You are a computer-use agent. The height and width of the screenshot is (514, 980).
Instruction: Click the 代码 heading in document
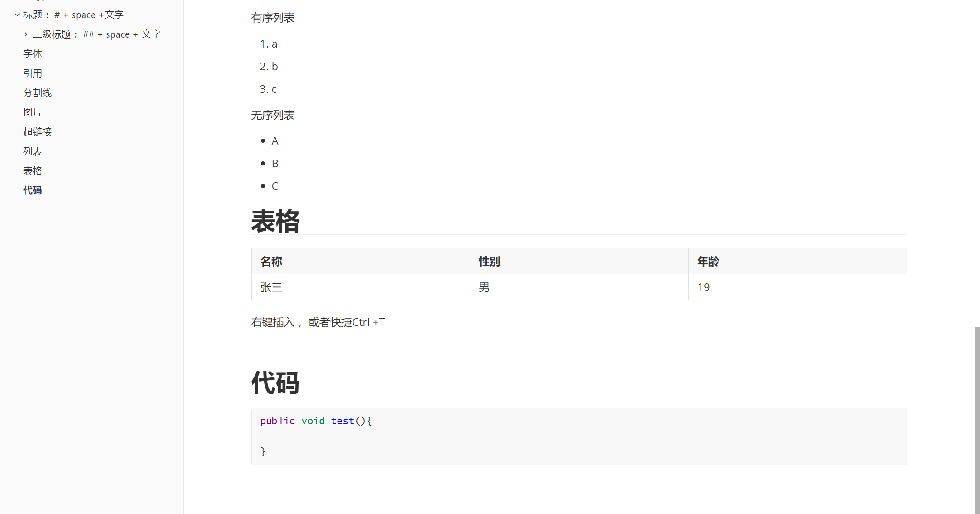(x=275, y=383)
